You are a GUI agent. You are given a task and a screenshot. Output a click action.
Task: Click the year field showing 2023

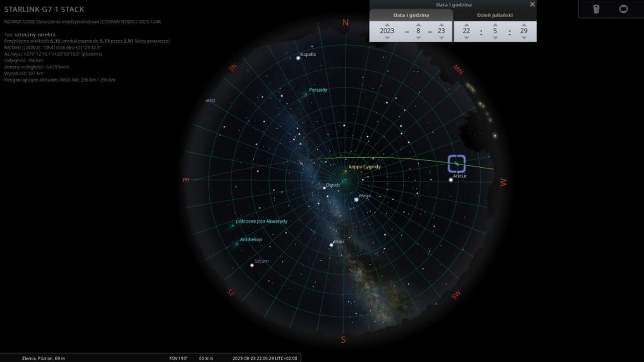click(387, 31)
